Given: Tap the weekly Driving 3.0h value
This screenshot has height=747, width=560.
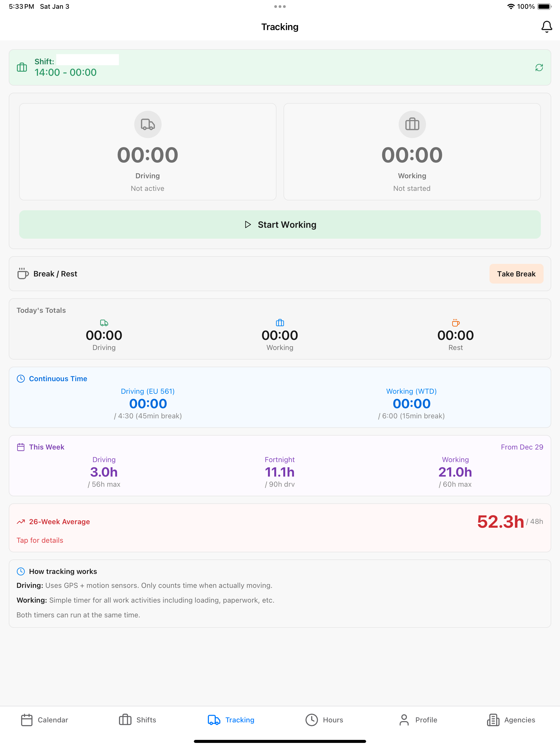Looking at the screenshot, I should (x=104, y=472).
